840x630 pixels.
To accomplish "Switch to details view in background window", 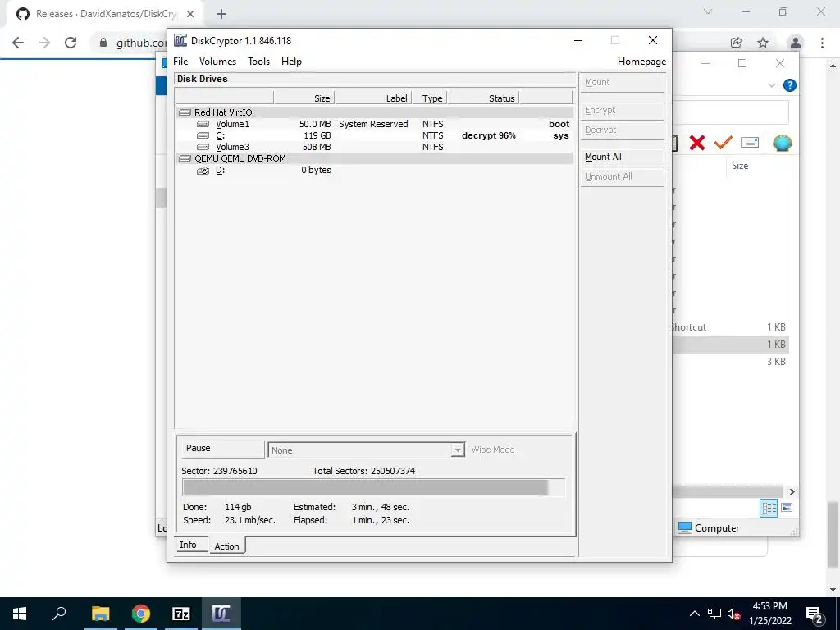I will point(769,508).
